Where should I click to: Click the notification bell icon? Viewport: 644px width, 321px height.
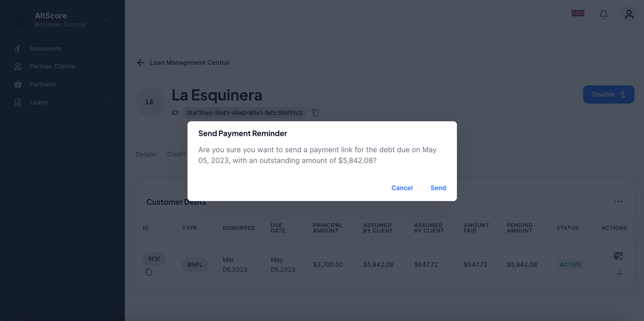603,14
